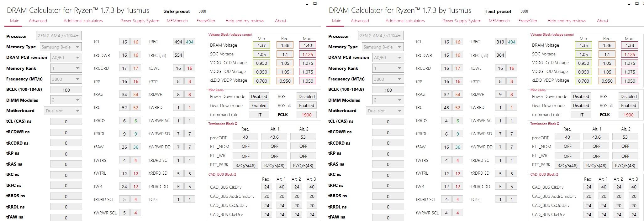Expand Processor dropdown in Safe preset window
Image resolution: width=644 pixels, height=221 pixels.
click(59, 36)
